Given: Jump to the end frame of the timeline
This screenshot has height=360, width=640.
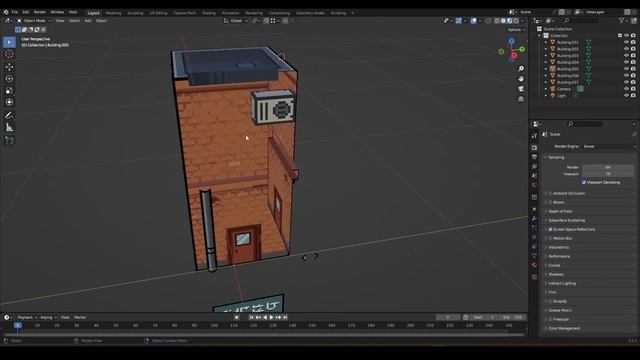Looking at the screenshot, I should (x=285, y=317).
